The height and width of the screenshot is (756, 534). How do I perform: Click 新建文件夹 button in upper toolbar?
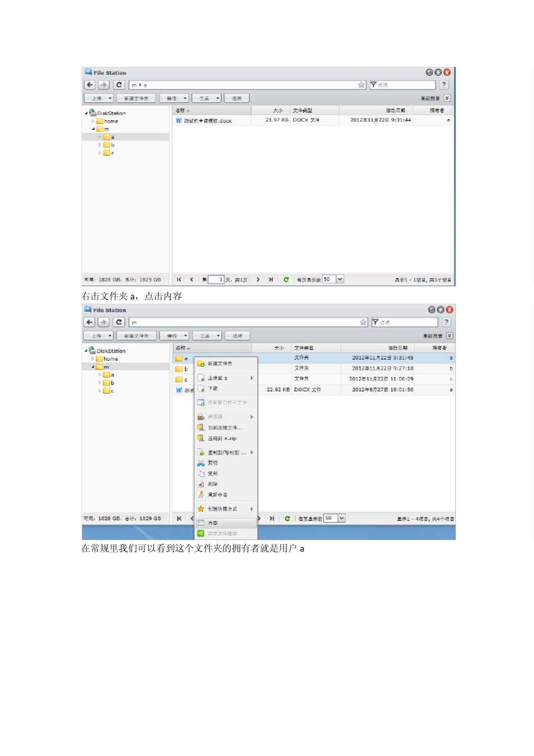(136, 98)
